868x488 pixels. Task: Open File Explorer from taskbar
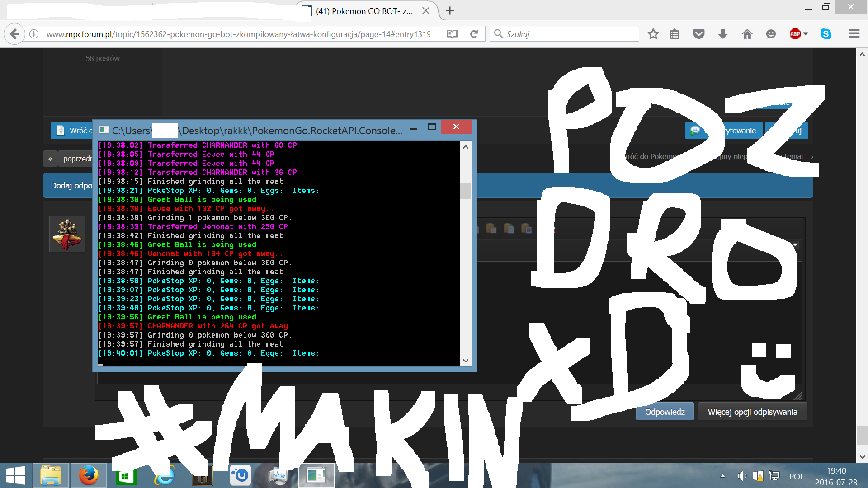(x=51, y=475)
